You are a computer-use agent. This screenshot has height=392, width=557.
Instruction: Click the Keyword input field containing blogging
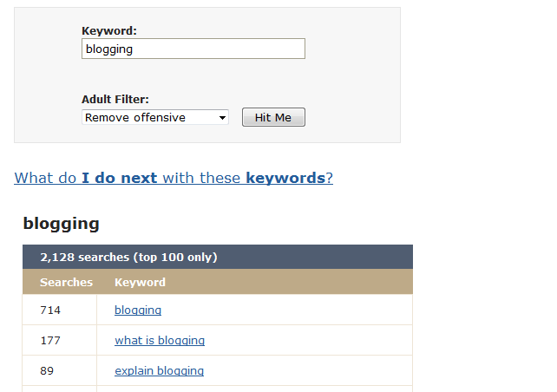pos(193,49)
